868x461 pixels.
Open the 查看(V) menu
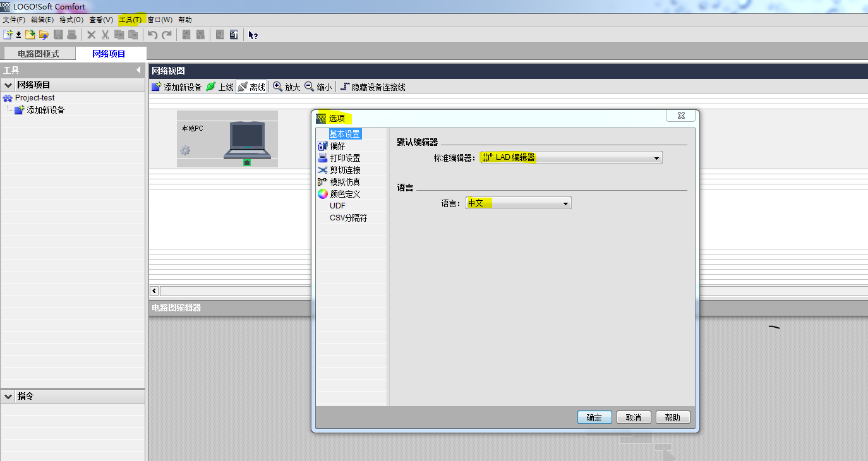pos(101,20)
